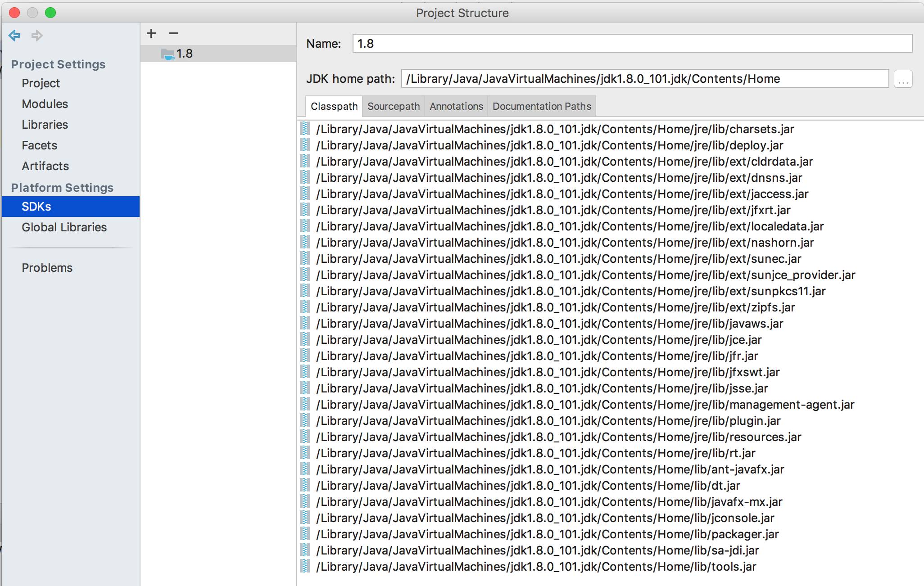Click the jar icon beside dnsns.jar
Viewport: 924px width, 586px height.
click(x=305, y=178)
